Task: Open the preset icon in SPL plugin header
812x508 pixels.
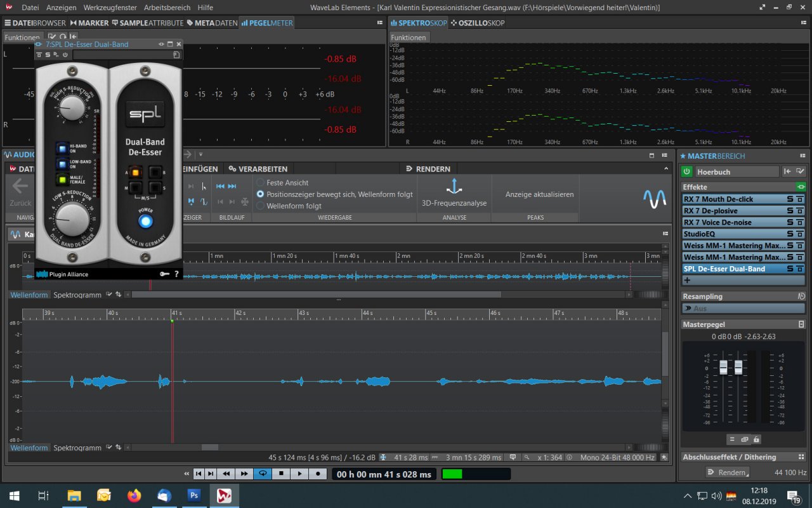Action: click(x=176, y=55)
